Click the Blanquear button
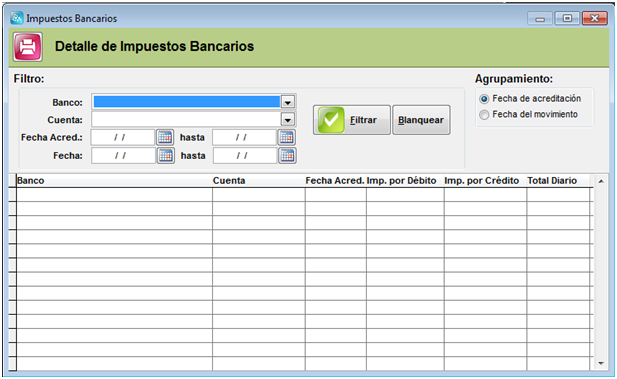Image resolution: width=617 pixels, height=379 pixels. tap(421, 120)
